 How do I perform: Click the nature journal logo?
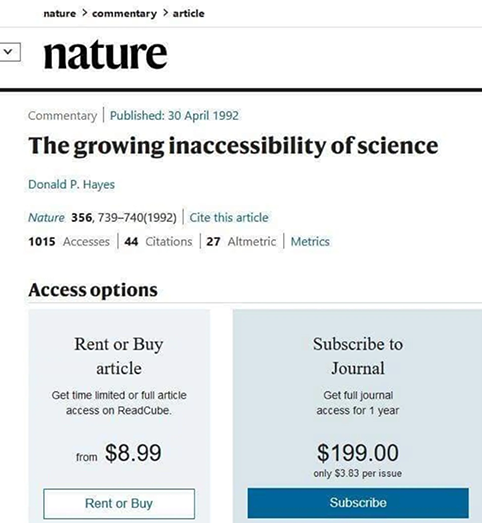pyautogui.click(x=105, y=55)
